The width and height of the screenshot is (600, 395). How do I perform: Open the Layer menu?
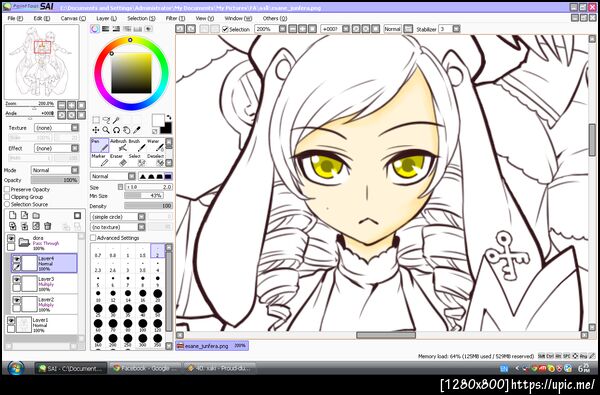[x=107, y=18]
